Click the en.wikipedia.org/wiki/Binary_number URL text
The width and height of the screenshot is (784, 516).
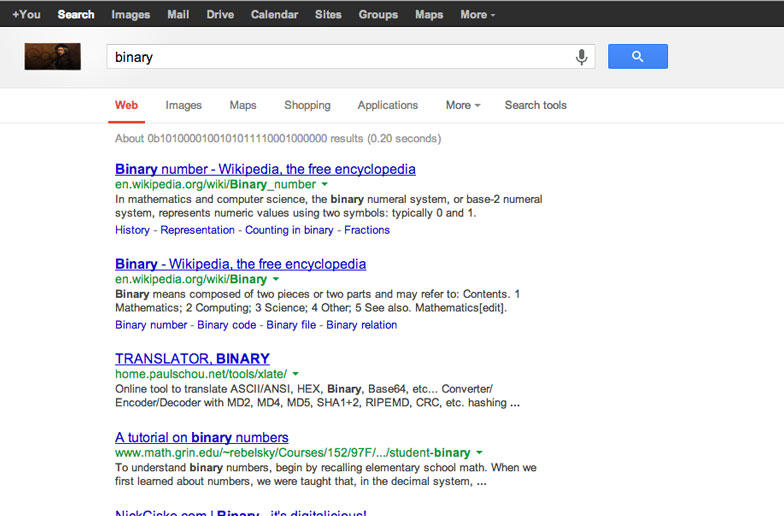click(x=216, y=184)
